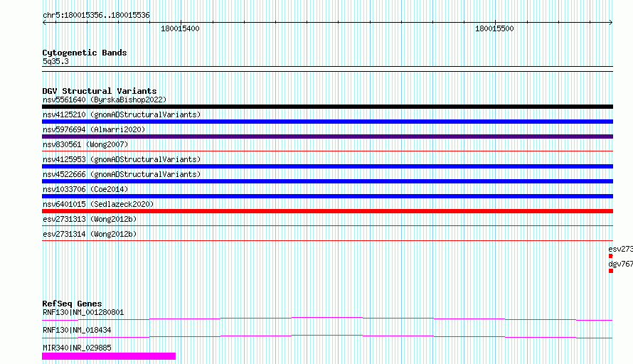Screen dimensions: 633x364
Task: Click the thick red bar for nsv6401015
Action: click(327, 211)
